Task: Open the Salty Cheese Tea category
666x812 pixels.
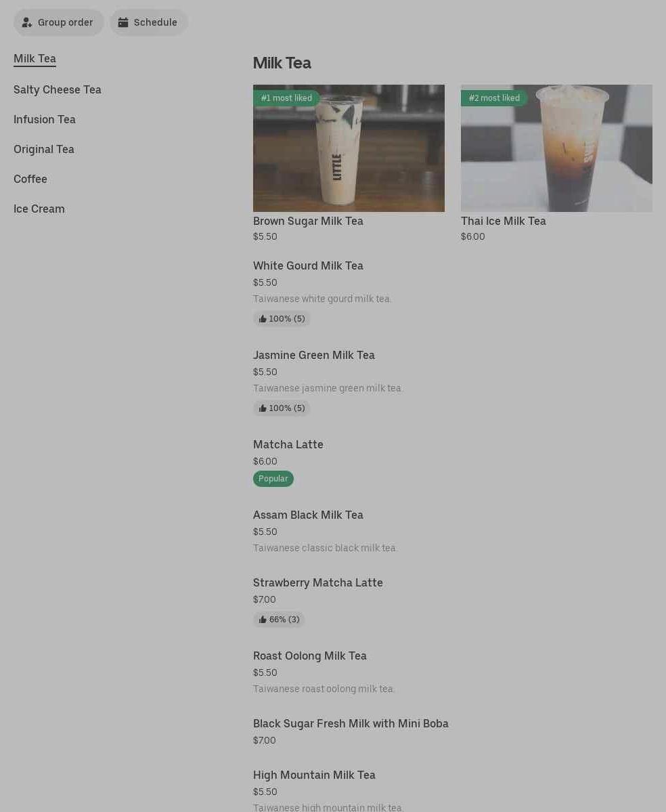Action: (x=58, y=89)
